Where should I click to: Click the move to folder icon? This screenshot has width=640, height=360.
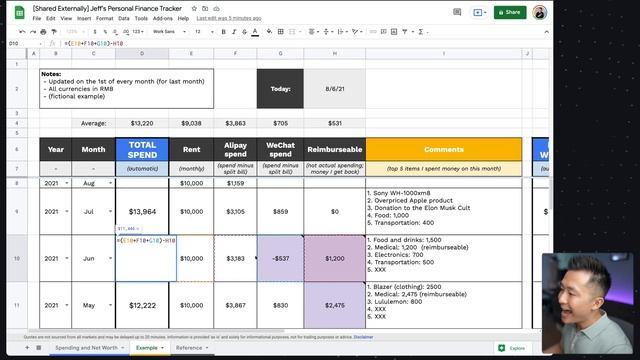tap(205, 9)
